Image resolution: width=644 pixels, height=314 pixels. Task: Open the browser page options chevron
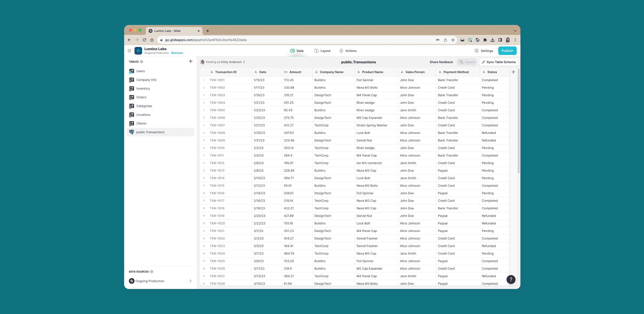tap(515, 31)
